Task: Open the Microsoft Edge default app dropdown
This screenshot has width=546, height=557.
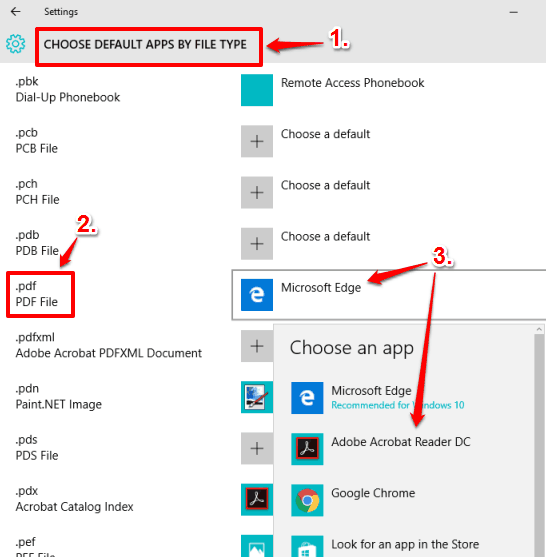Action: (x=389, y=294)
